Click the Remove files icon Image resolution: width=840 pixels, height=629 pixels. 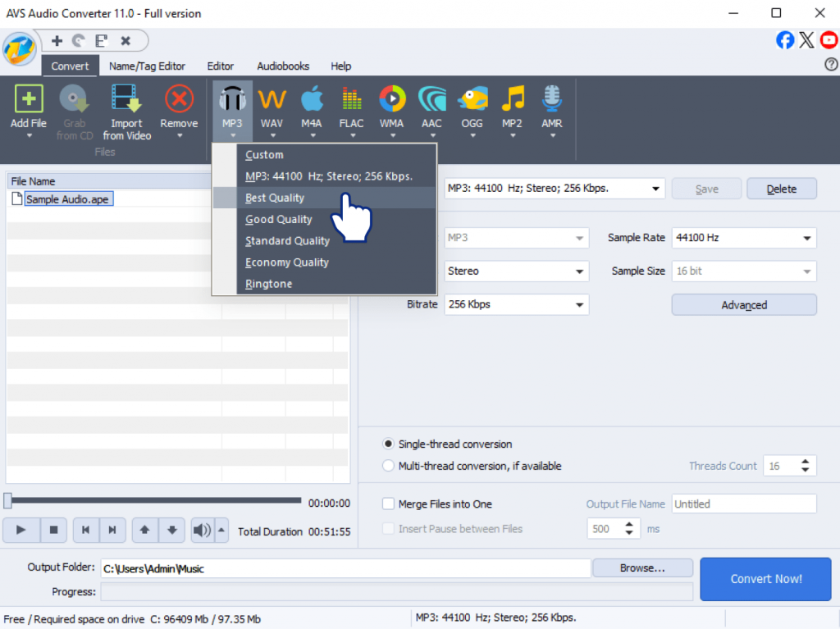pos(179,100)
